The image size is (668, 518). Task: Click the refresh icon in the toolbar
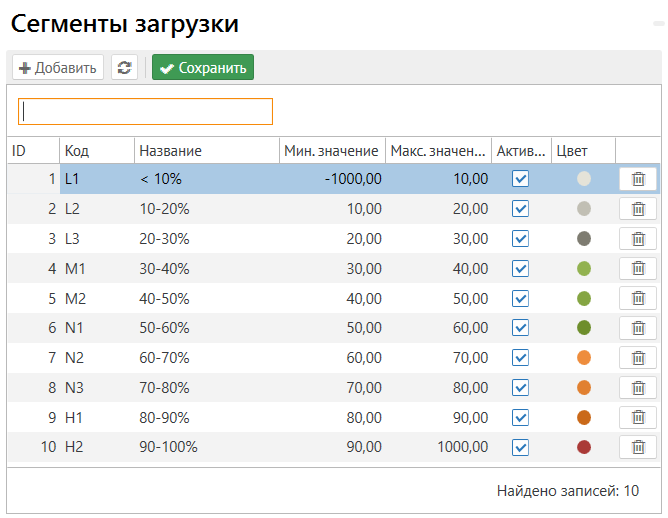coord(124,68)
